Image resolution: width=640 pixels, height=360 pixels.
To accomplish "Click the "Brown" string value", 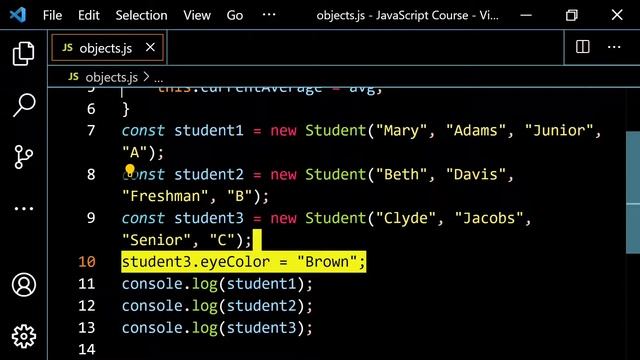I will (x=327, y=262).
